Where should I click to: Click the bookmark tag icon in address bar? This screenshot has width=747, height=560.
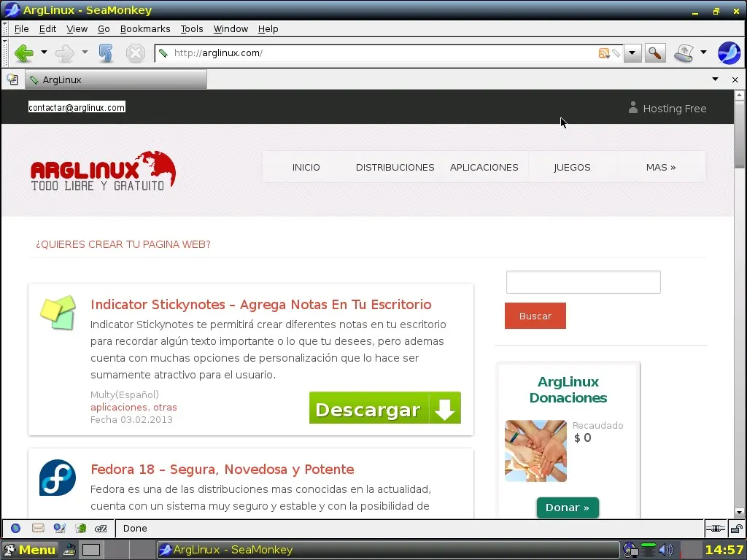[x=616, y=53]
